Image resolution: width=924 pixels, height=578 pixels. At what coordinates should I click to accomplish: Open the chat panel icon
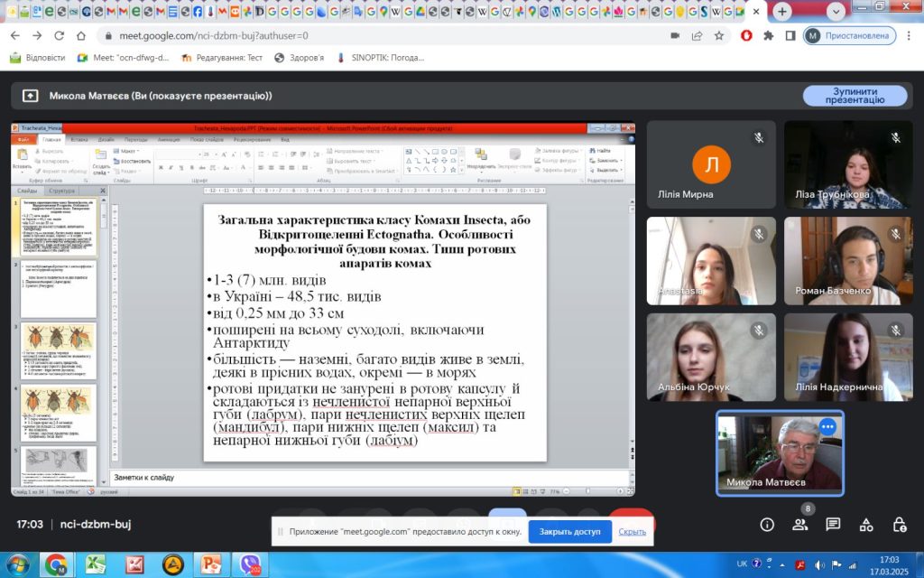point(833,525)
